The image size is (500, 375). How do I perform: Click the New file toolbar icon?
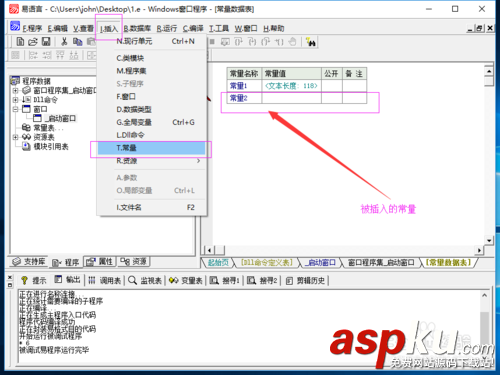point(20,42)
